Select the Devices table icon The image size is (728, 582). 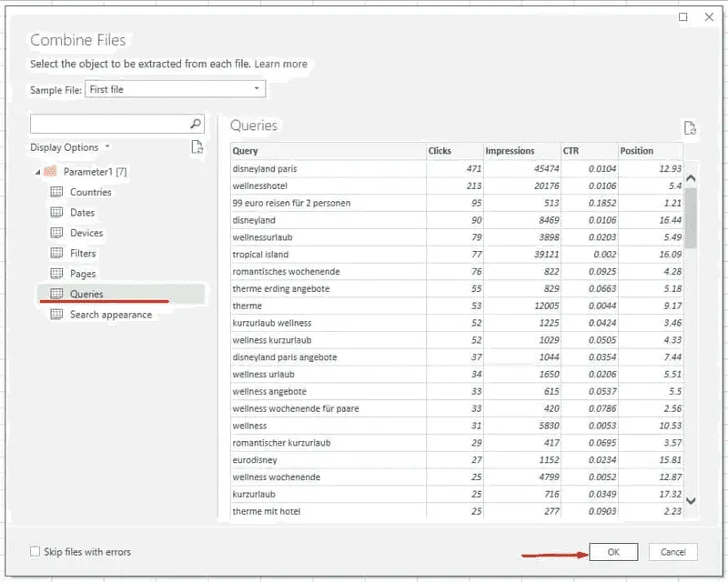(x=56, y=233)
